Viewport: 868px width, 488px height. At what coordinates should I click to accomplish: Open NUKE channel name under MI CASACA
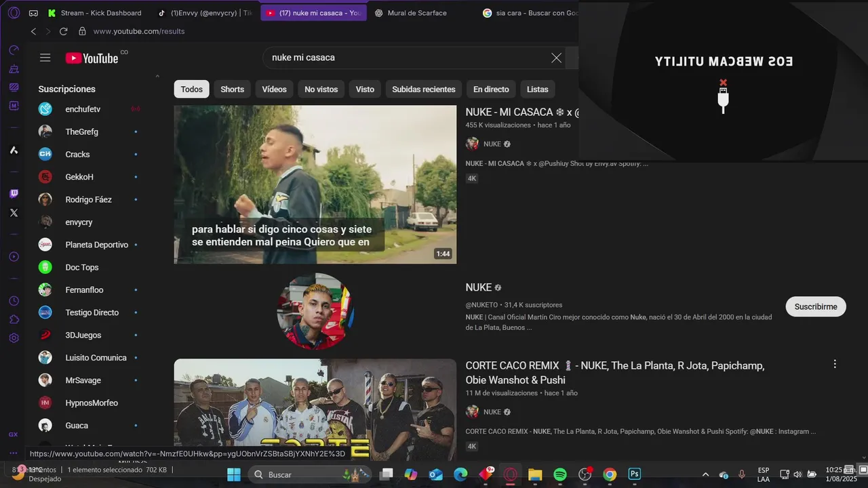492,144
